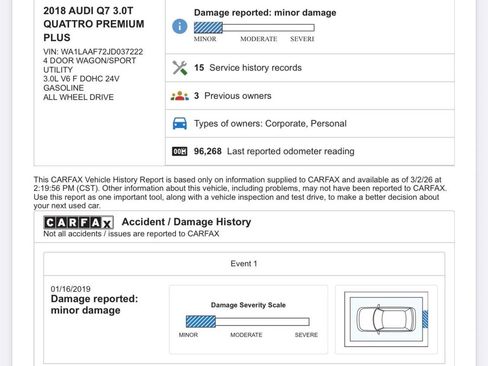
Task: Click the Damage reported: minor damage summary heading
Action: pos(265,13)
